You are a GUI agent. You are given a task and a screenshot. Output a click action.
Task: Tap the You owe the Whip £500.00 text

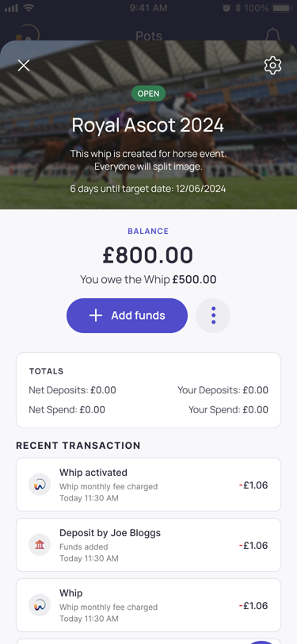pyautogui.click(x=149, y=280)
